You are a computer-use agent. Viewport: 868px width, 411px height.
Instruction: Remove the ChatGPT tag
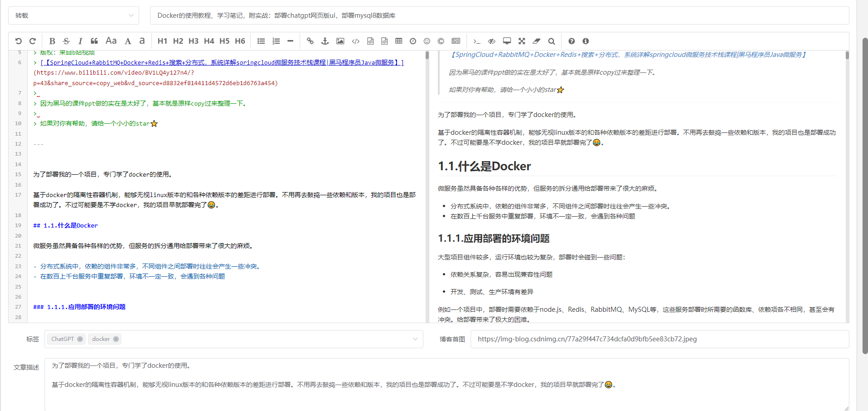80,339
